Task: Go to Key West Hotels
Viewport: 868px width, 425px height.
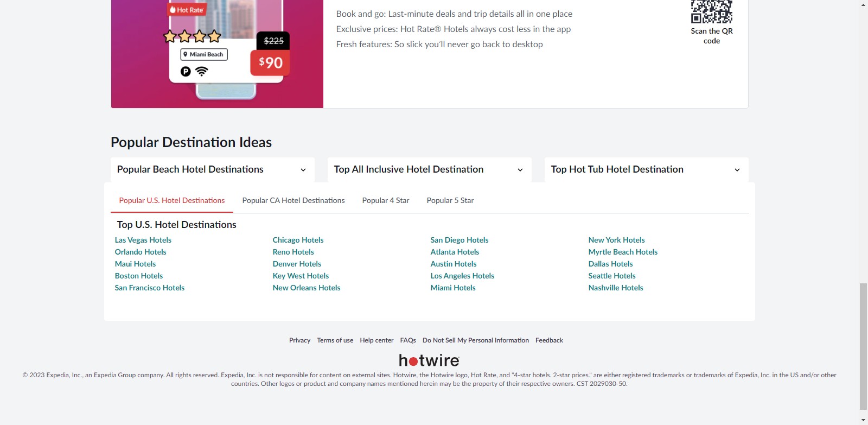Action: (301, 276)
